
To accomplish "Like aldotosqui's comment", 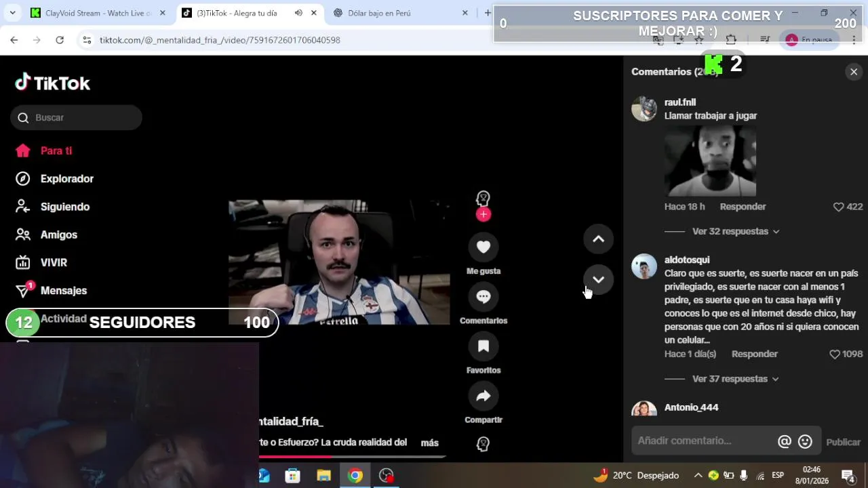I will point(835,354).
